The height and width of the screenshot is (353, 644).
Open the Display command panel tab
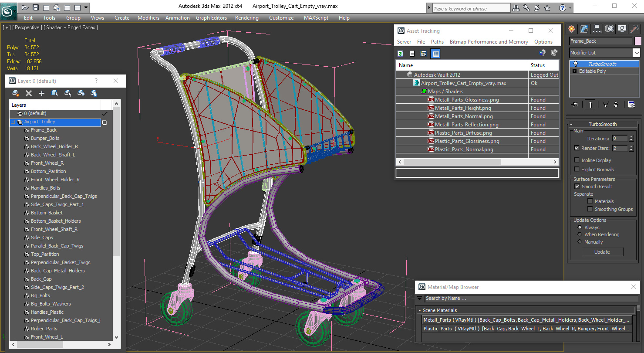(x=622, y=29)
